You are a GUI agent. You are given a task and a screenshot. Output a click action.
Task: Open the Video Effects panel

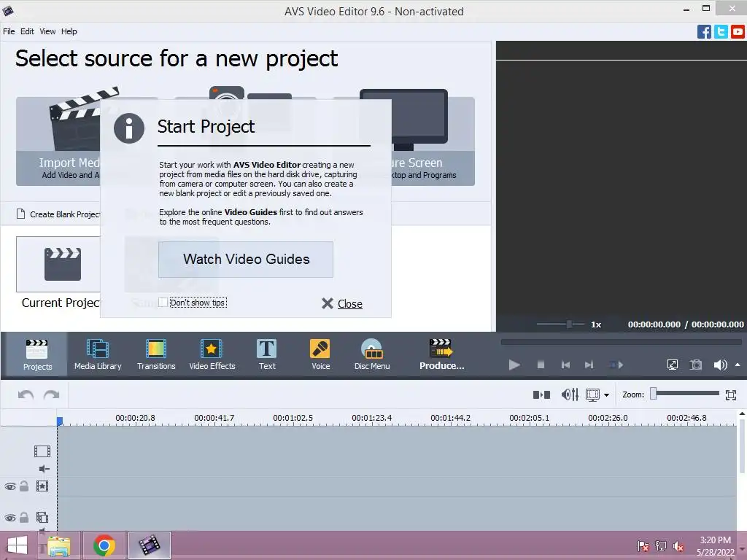[x=212, y=355]
